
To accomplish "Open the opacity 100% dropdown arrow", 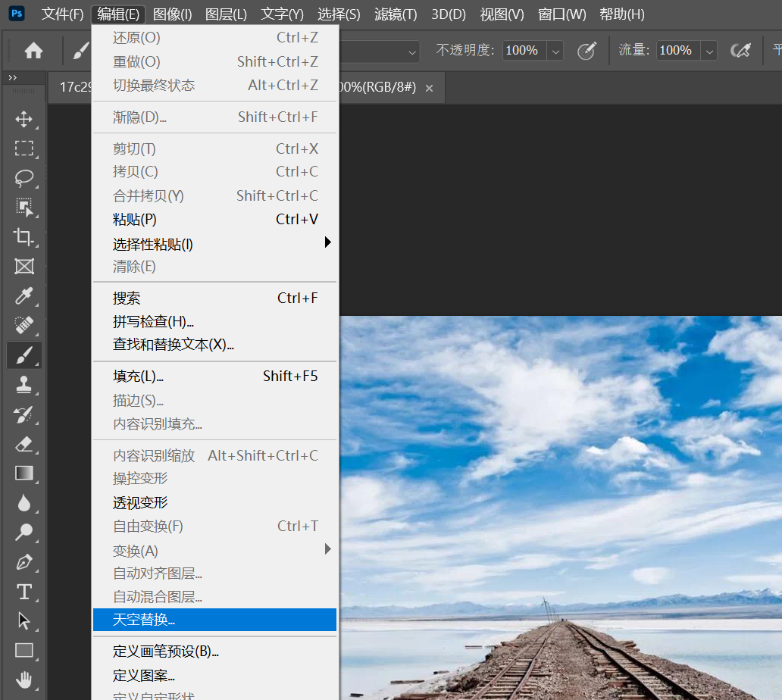I will coord(555,51).
